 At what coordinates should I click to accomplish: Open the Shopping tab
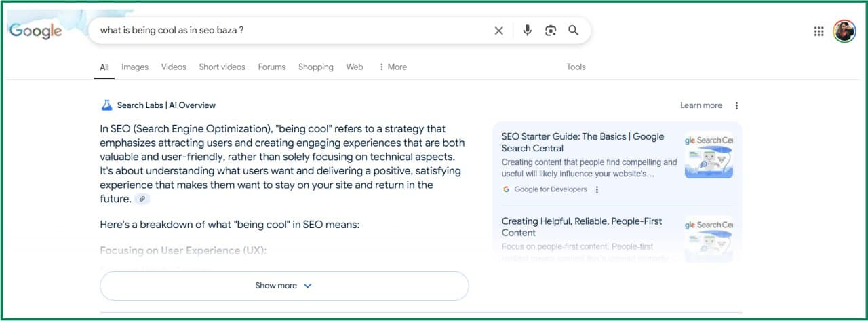(x=316, y=67)
